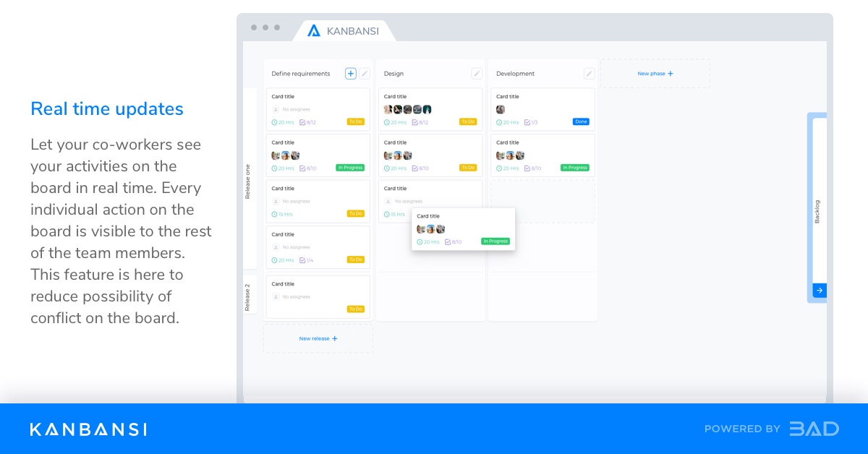Click the New phase button

[x=655, y=74]
